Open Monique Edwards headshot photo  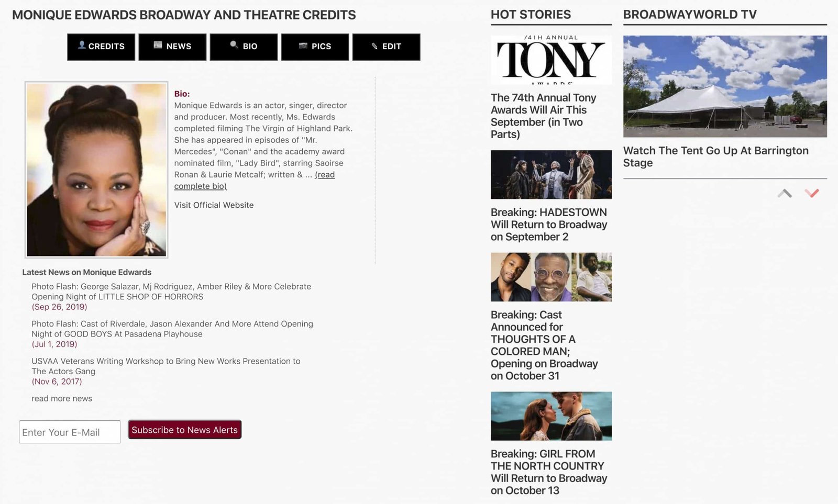(96, 170)
